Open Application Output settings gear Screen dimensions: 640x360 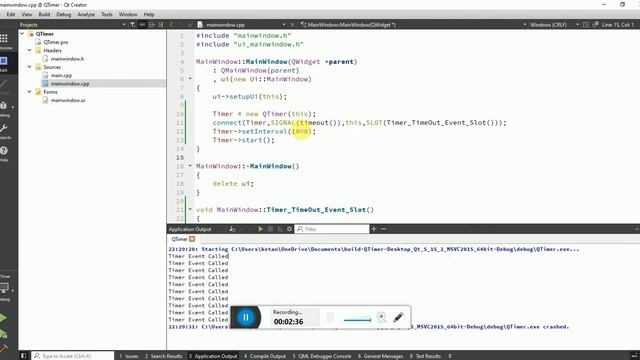point(289,229)
